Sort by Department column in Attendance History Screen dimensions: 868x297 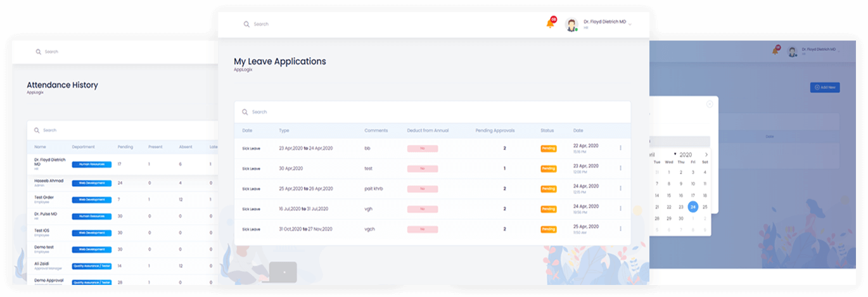point(84,147)
